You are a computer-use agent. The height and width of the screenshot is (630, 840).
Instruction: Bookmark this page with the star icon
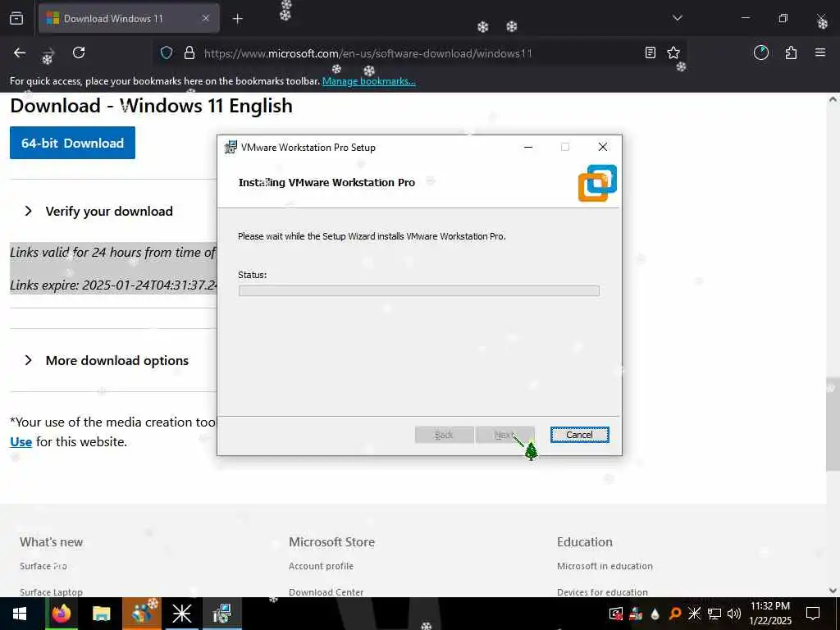pos(673,52)
